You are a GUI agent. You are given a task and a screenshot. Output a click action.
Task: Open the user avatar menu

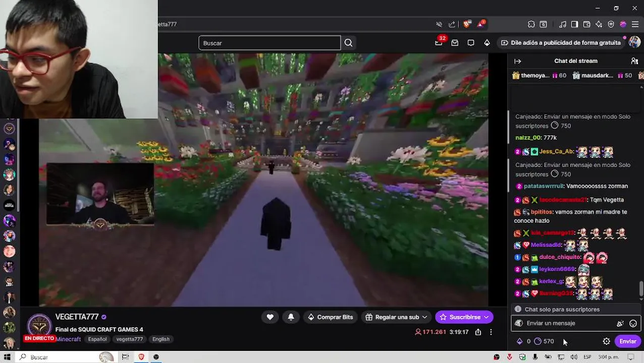pos(634,43)
